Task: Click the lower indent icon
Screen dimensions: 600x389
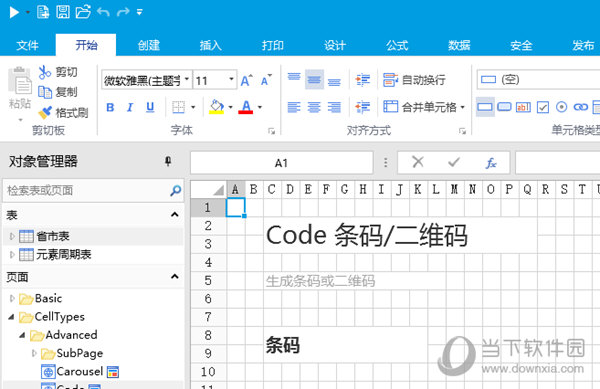Action: pos(362,107)
